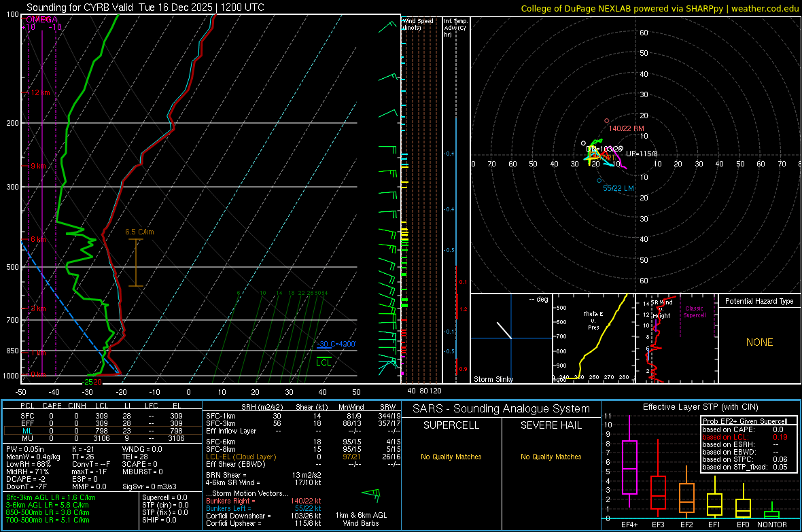Click the blue '-30 C=4300'' label
Viewport: 802px width, 532px height.
(x=336, y=344)
